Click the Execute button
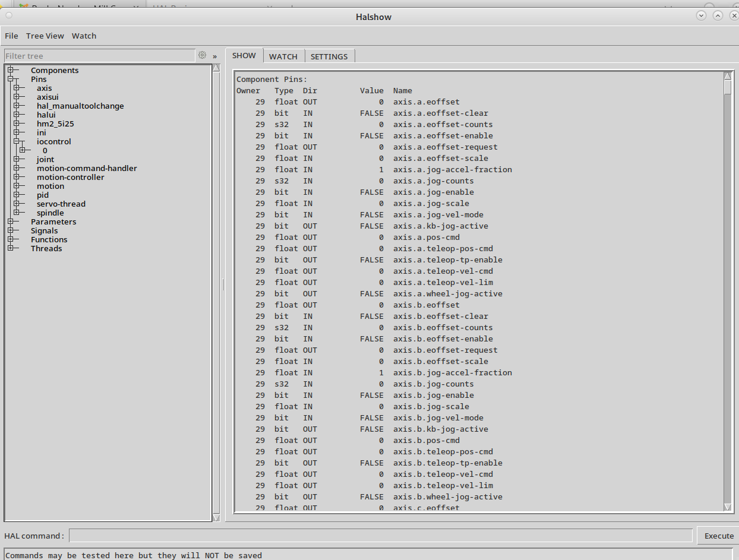The height and width of the screenshot is (560, 739). pyautogui.click(x=719, y=536)
